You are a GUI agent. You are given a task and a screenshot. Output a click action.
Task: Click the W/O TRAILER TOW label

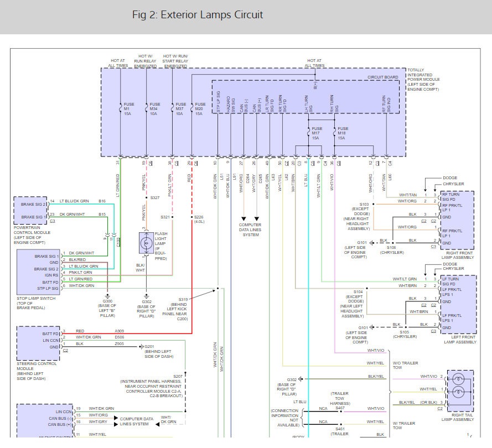click(405, 365)
